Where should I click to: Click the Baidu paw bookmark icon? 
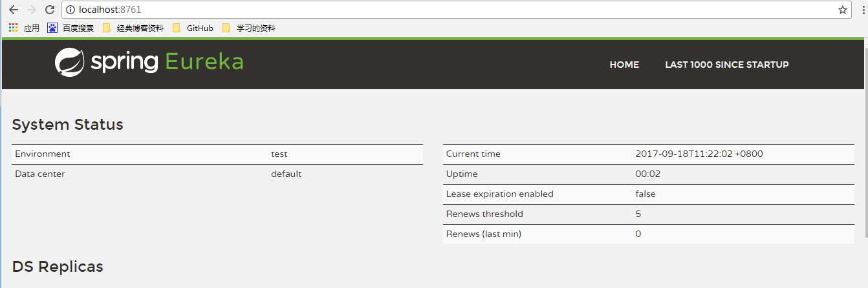(52, 28)
